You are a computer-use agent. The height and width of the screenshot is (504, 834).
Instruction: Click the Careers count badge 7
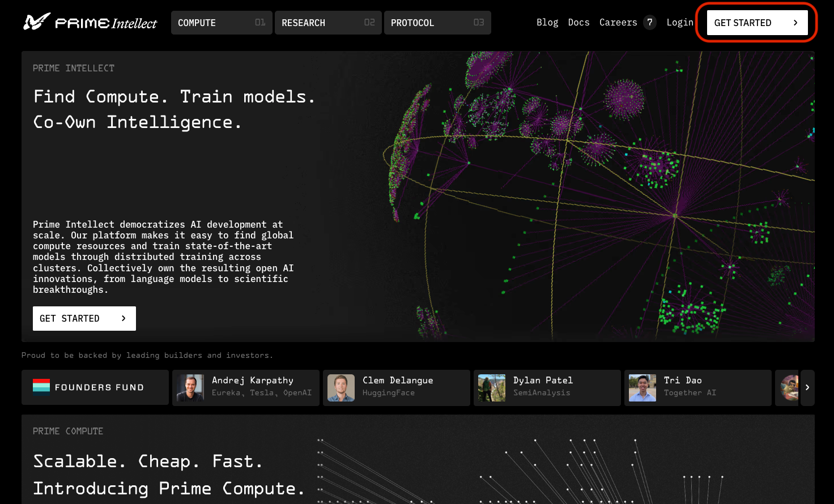pos(650,23)
